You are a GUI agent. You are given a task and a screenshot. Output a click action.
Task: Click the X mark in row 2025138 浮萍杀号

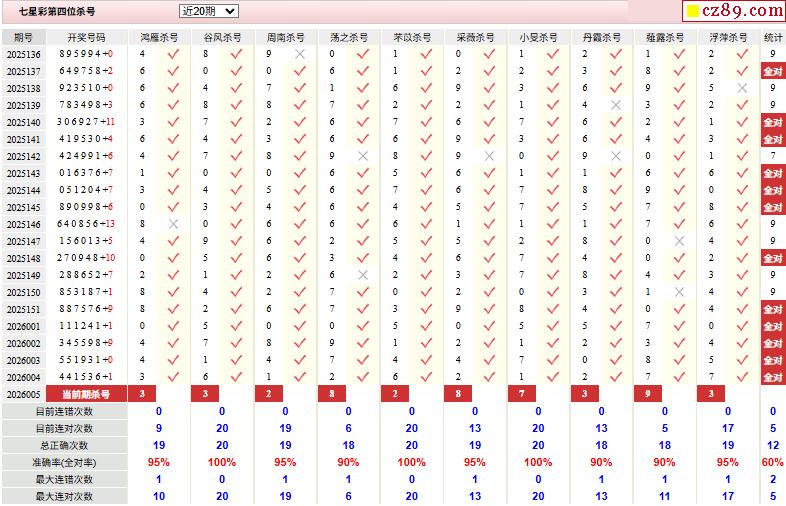click(x=742, y=88)
